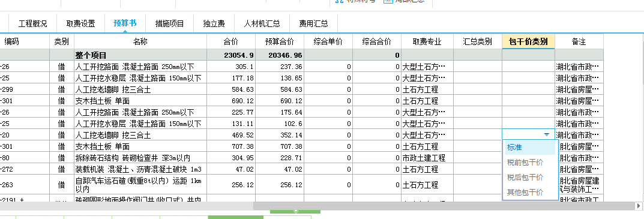Click the 预算合价 cell showing 102.6

pos(280,124)
